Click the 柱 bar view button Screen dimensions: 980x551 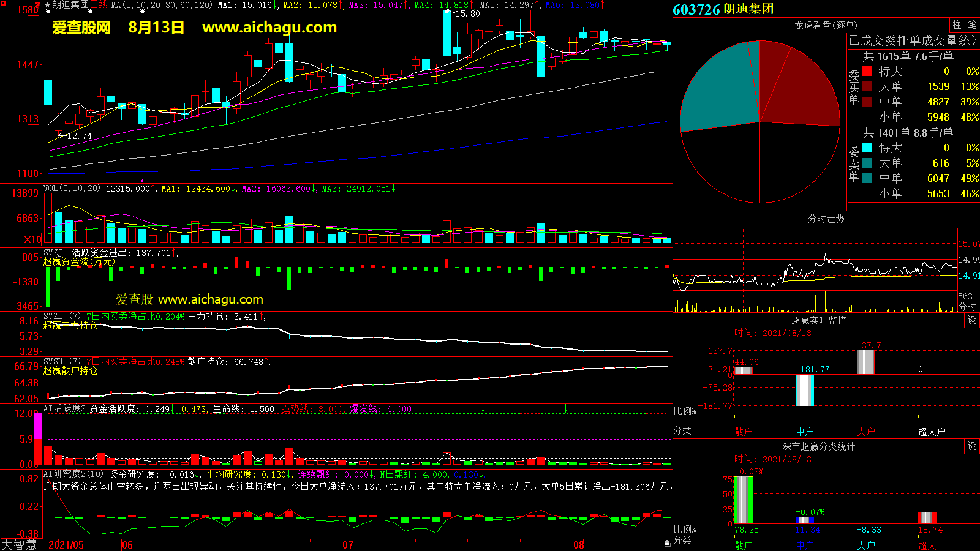point(957,25)
